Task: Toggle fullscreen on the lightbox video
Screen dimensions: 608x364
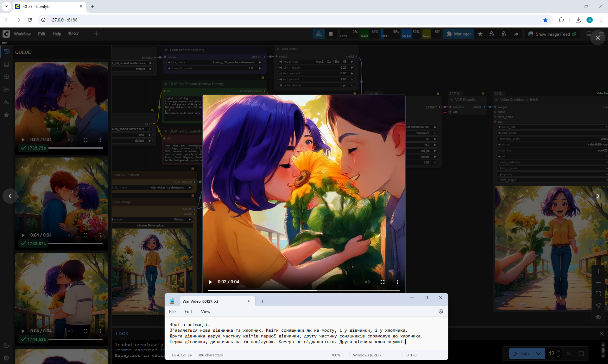Action: pyautogui.click(x=383, y=282)
